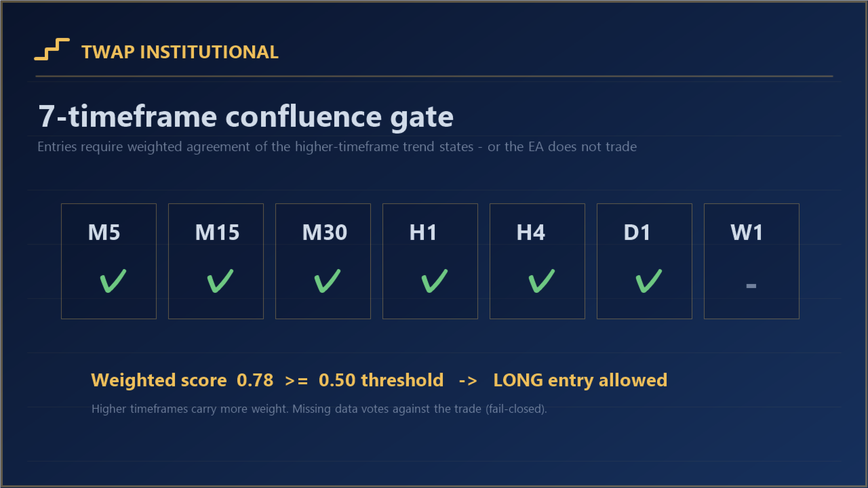
Task: Click the 7-timeframe confluence gate heading
Action: click(x=245, y=117)
